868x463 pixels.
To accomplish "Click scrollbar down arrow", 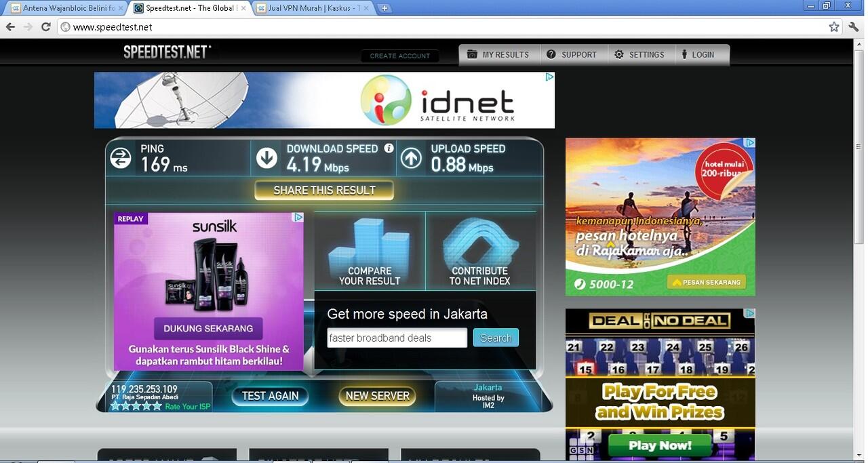I will (859, 456).
